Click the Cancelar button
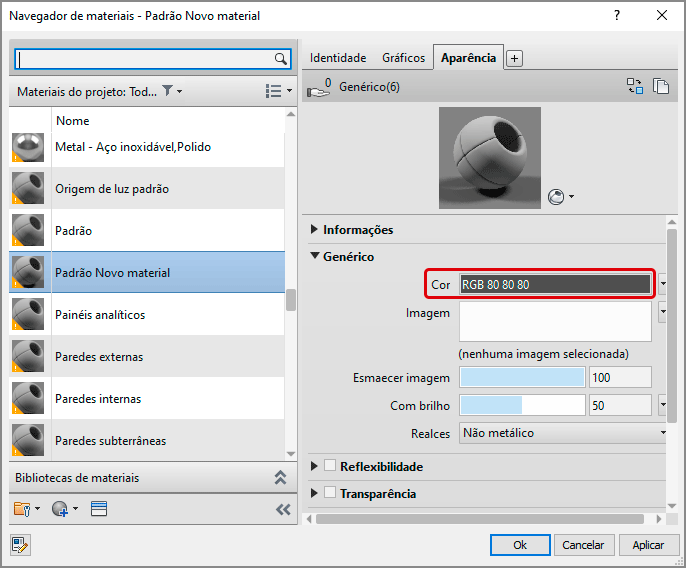 click(x=584, y=545)
